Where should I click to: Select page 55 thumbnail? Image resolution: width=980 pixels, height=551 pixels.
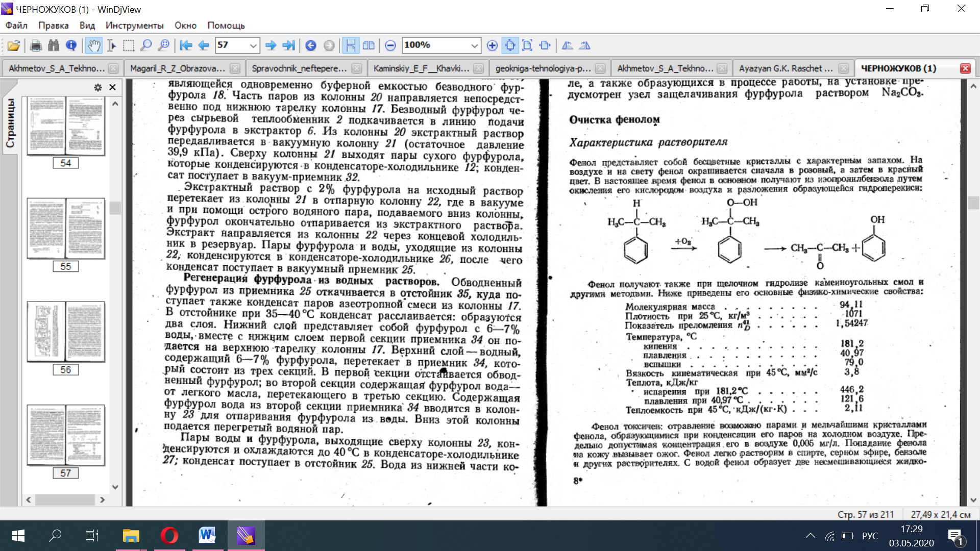[x=66, y=229]
